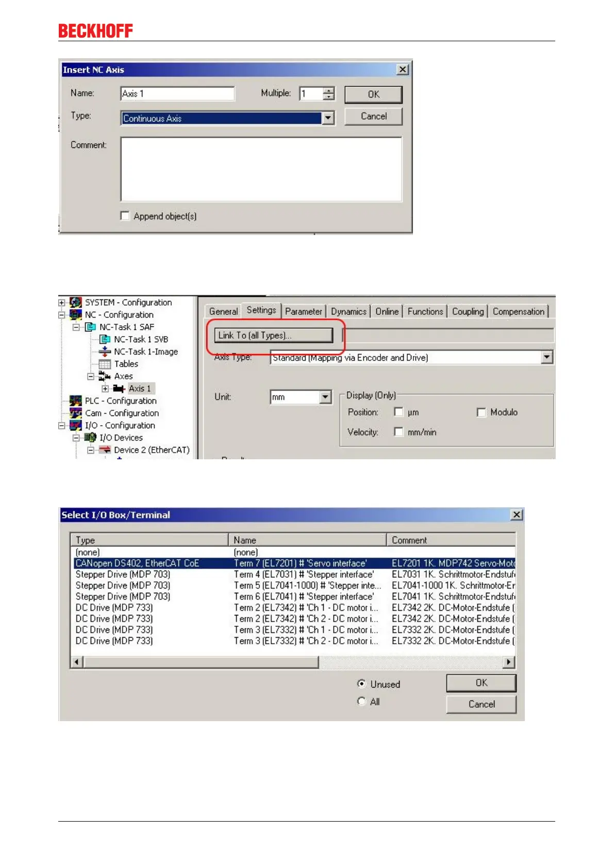This screenshot has width=614, height=868.
Task: Click the Comment text area
Action: (261, 169)
